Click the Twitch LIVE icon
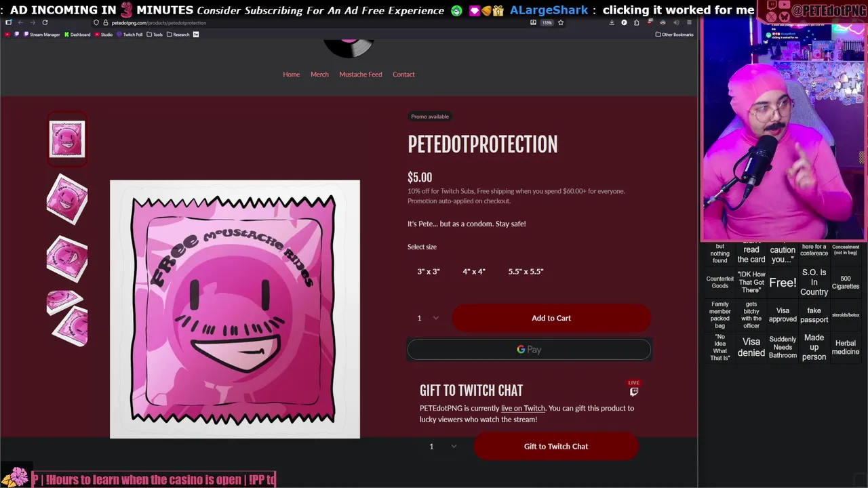This screenshot has height=488, width=868. [x=633, y=388]
